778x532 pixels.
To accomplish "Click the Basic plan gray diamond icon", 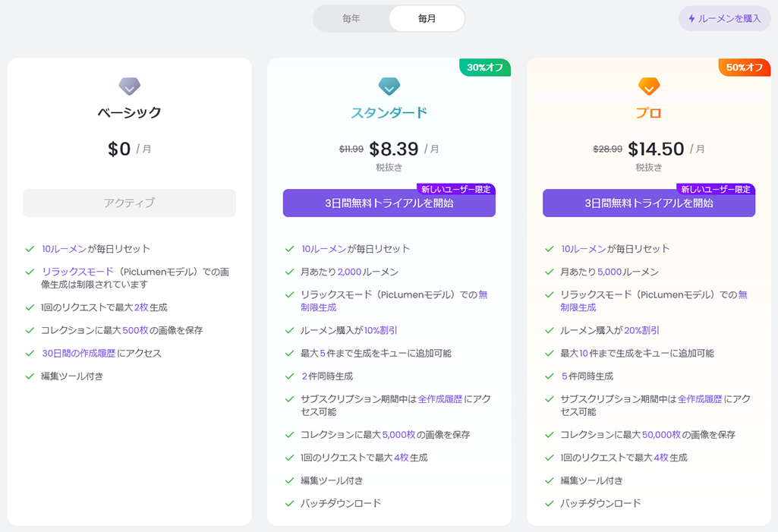I will point(130,87).
